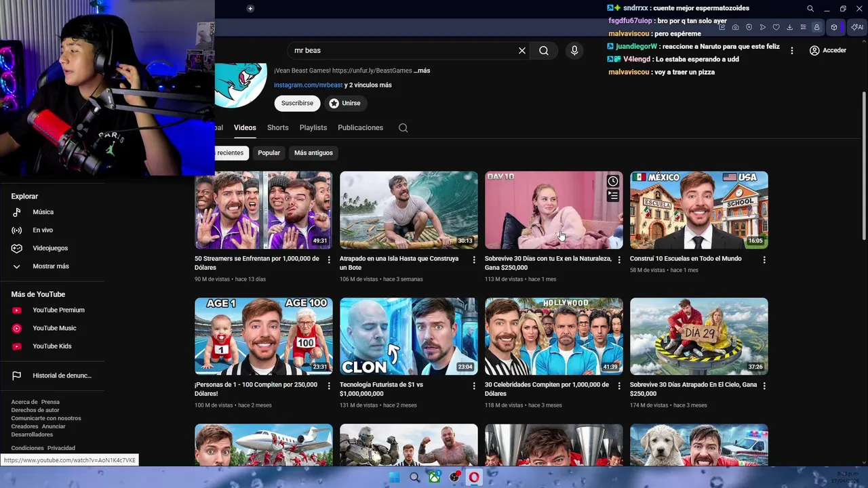The image size is (868, 488).
Task: Expand channel description with …más
Action: click(422, 70)
